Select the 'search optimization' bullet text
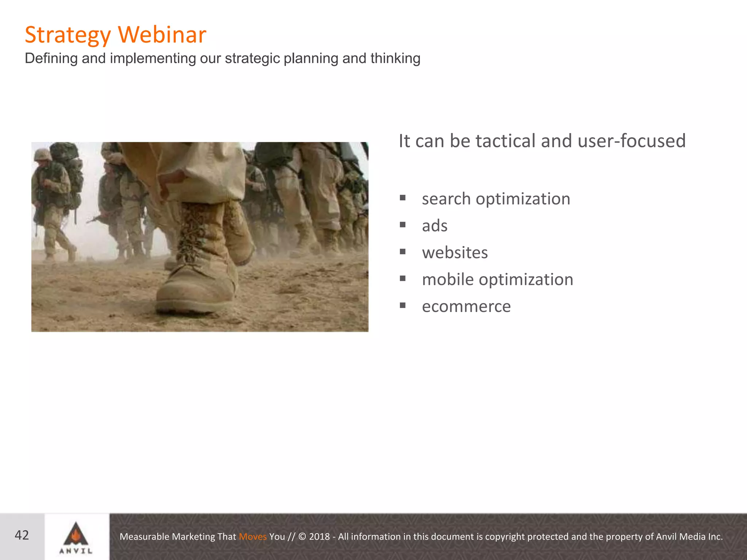The width and height of the screenshot is (747, 560). point(496,199)
